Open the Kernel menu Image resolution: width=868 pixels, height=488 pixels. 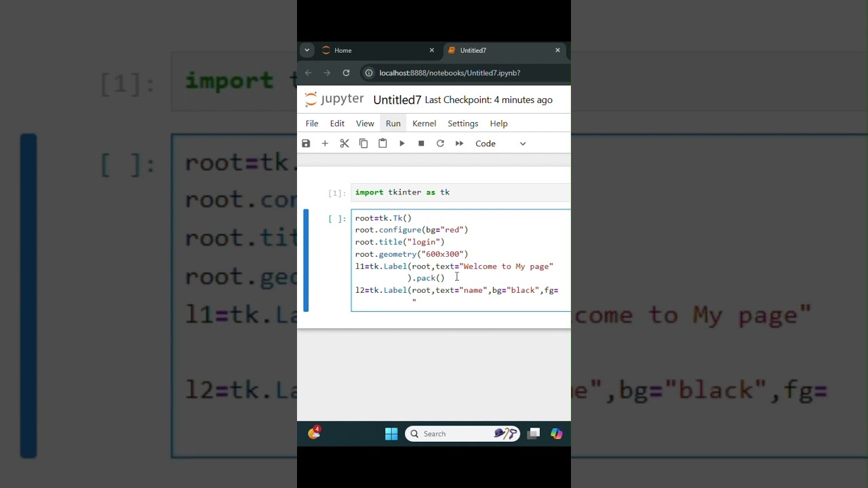(424, 123)
